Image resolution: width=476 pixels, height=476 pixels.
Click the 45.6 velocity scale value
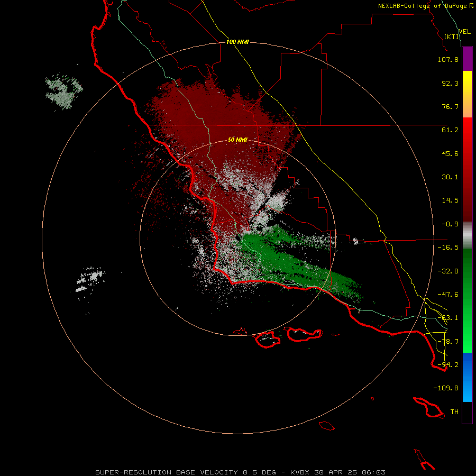point(450,153)
